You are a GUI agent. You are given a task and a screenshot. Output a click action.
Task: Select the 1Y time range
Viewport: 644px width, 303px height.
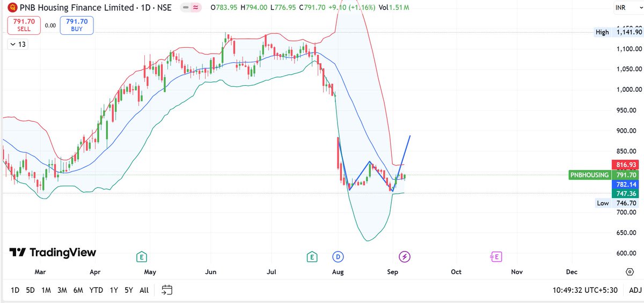point(114,290)
